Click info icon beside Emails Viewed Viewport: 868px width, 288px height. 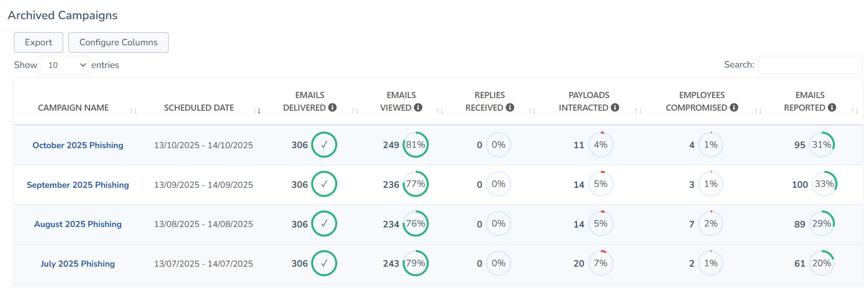[x=418, y=107]
